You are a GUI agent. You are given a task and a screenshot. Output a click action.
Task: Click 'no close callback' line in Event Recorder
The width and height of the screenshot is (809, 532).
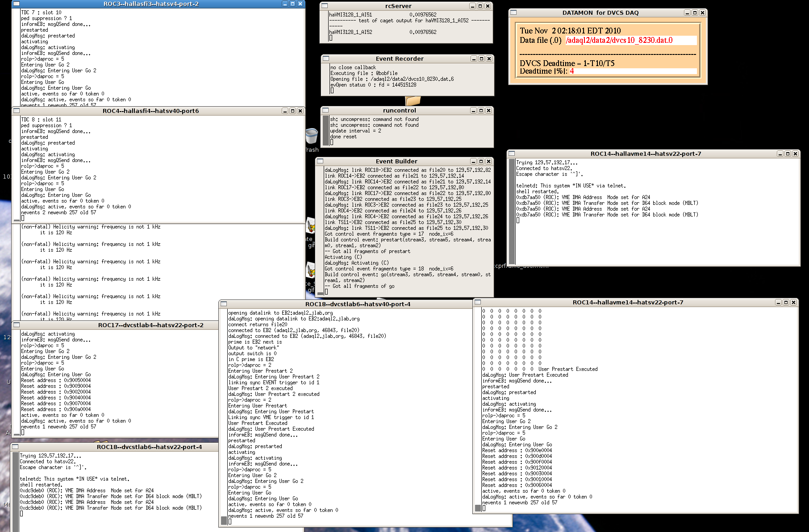coord(353,67)
